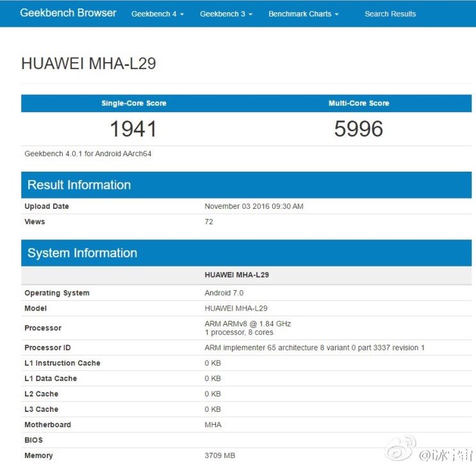
Task: Click the L1 Data Cache label
Action: [x=51, y=379]
